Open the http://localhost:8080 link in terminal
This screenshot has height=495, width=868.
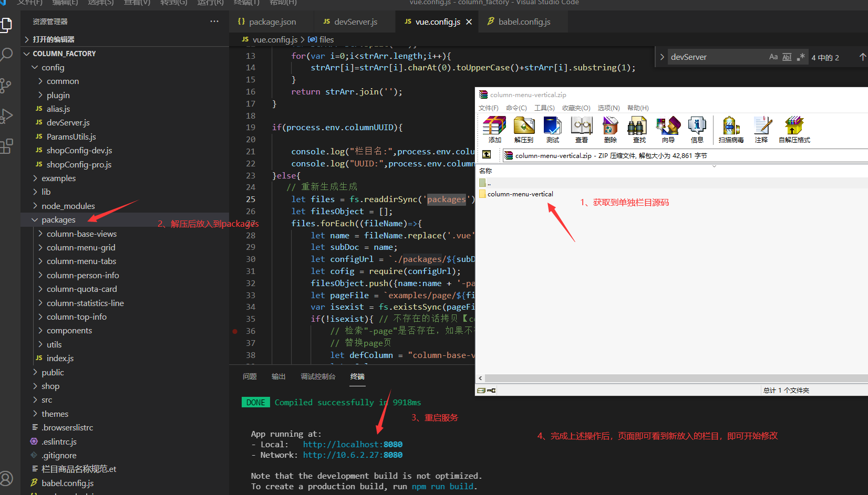[x=353, y=444]
